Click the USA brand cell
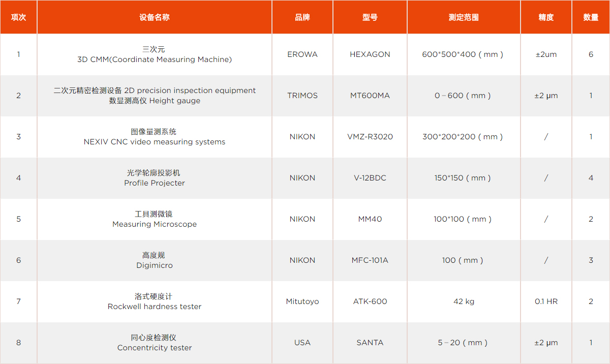Viewport: 610px width, 364px height. tap(302, 343)
